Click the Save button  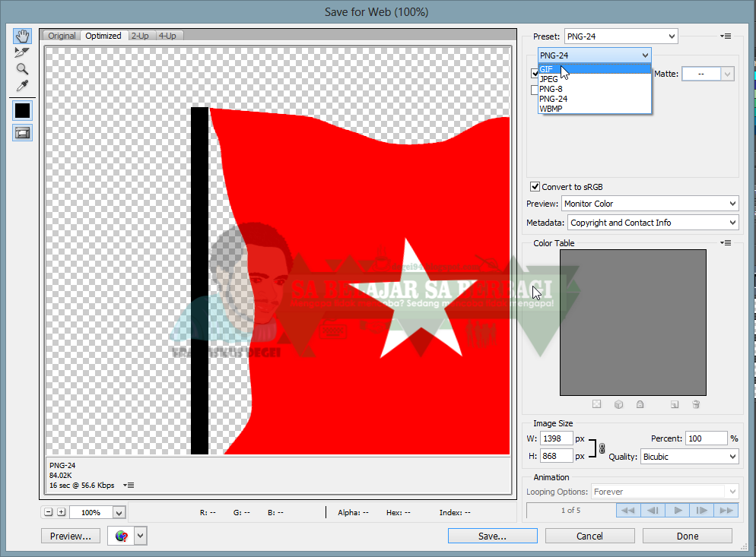point(492,536)
